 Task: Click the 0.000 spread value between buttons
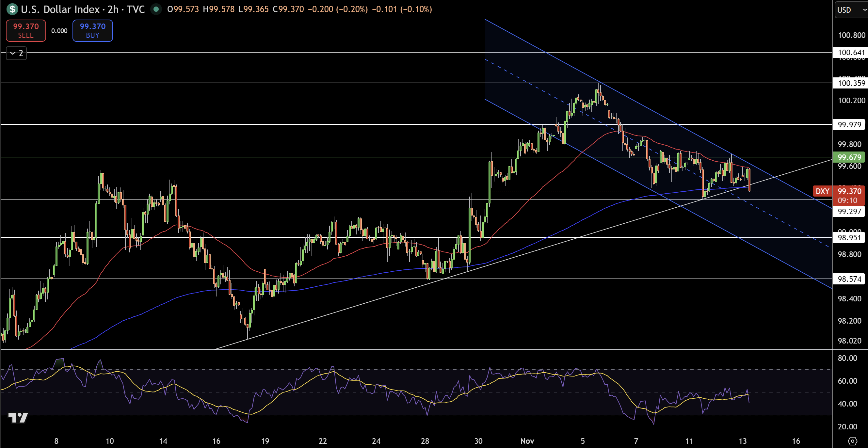click(x=59, y=31)
